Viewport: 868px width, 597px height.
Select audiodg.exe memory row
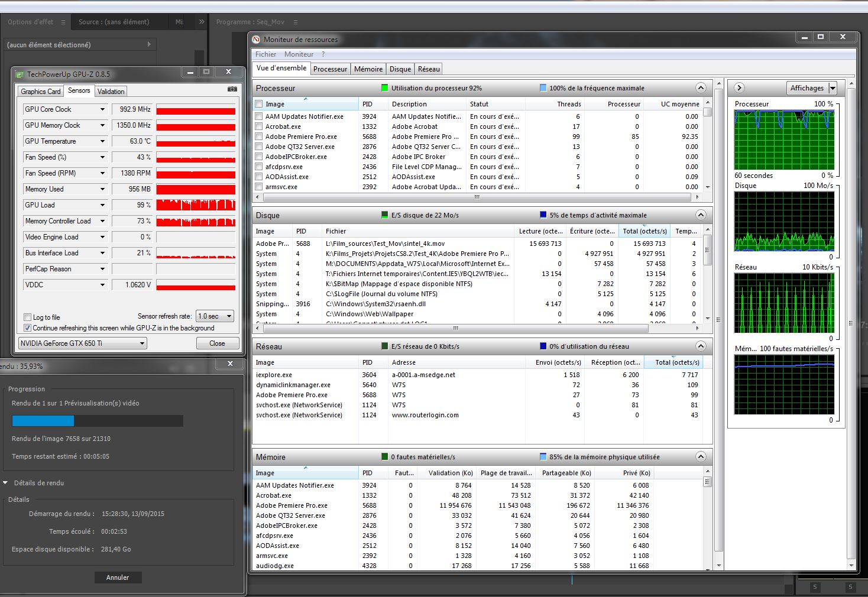point(478,566)
